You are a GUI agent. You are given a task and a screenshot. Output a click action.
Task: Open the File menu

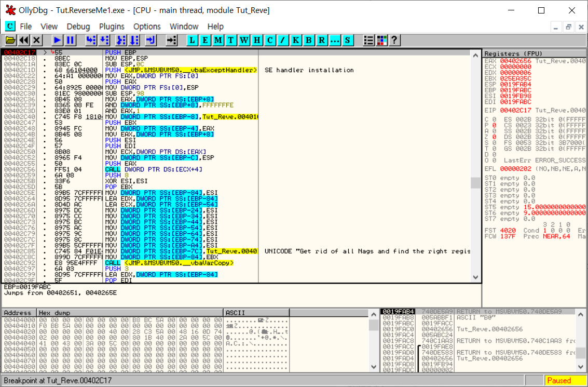25,26
